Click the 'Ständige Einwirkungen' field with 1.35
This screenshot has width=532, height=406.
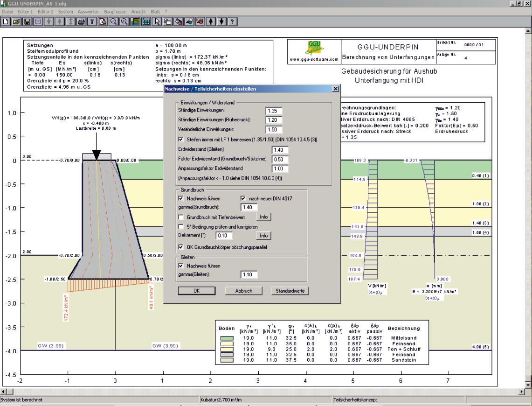(274, 111)
